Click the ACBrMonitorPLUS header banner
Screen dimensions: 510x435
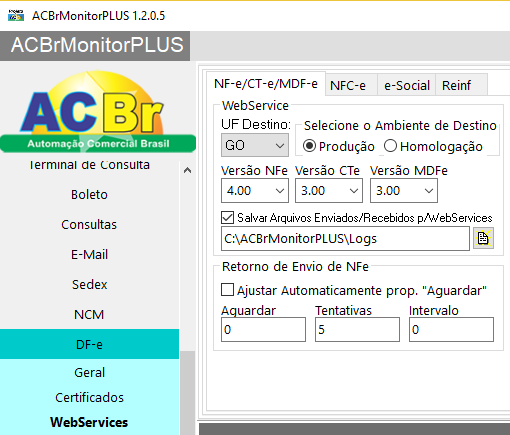tap(95, 46)
